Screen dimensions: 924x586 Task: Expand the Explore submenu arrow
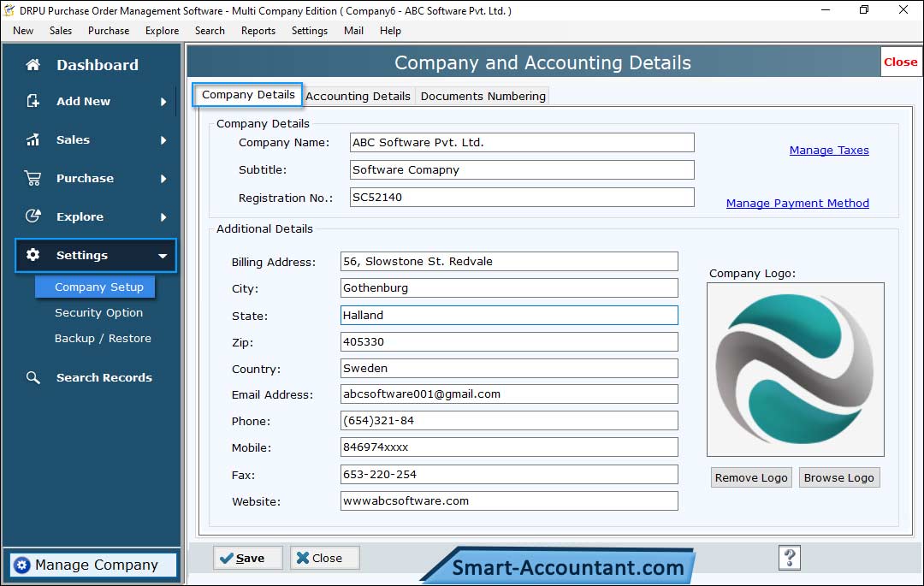coord(163,217)
